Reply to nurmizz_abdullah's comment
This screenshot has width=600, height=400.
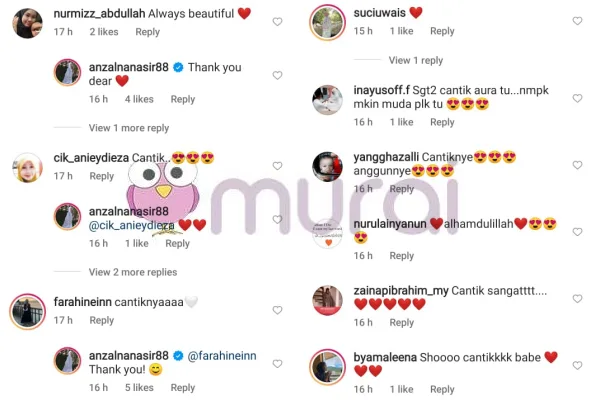click(x=148, y=32)
